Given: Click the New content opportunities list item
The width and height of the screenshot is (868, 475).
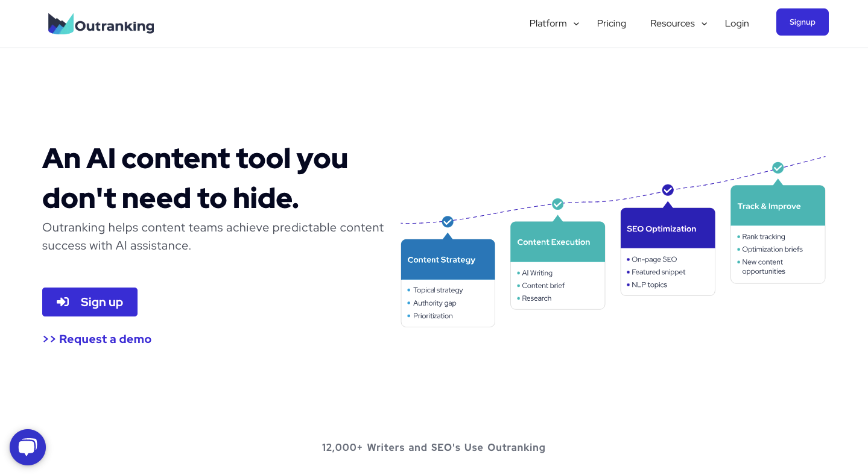Looking at the screenshot, I should tap(760, 266).
